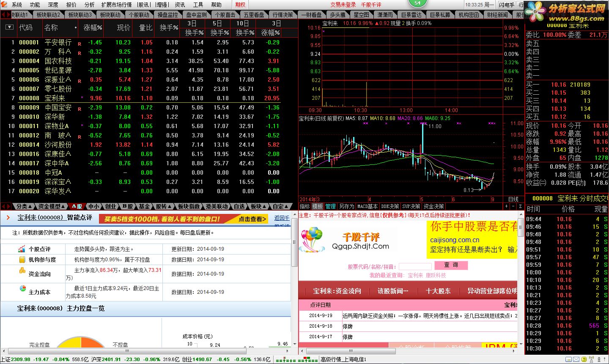Click the 返回千 link
This screenshot has width=609, height=364.
282,218
